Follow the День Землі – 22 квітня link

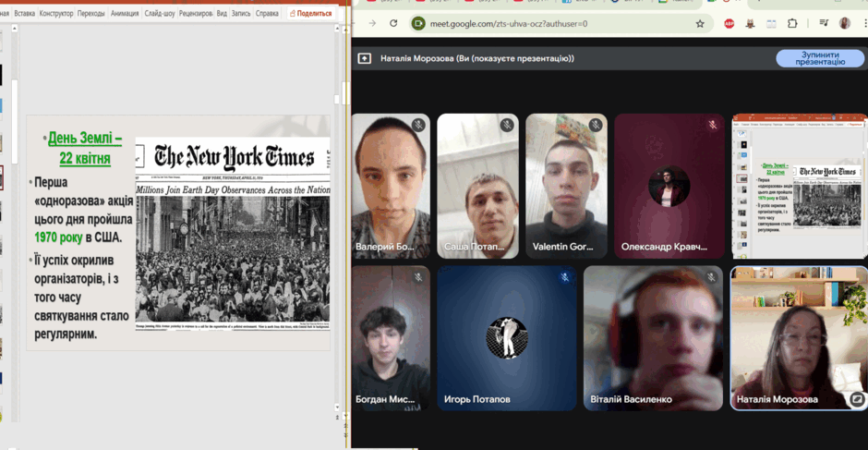(x=85, y=148)
